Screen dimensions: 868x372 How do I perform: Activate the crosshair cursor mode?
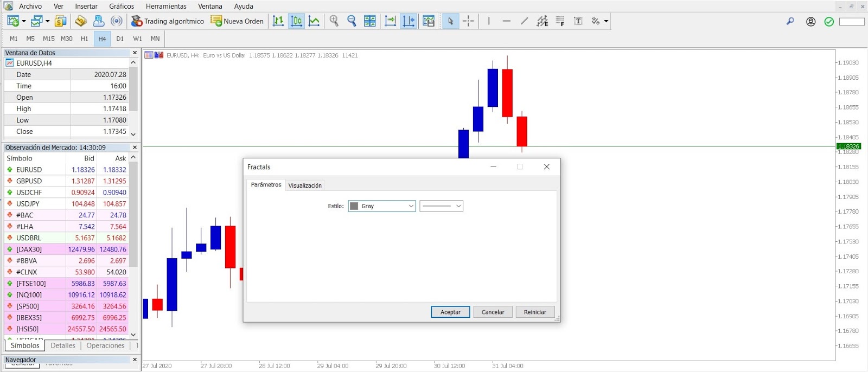pyautogui.click(x=468, y=21)
